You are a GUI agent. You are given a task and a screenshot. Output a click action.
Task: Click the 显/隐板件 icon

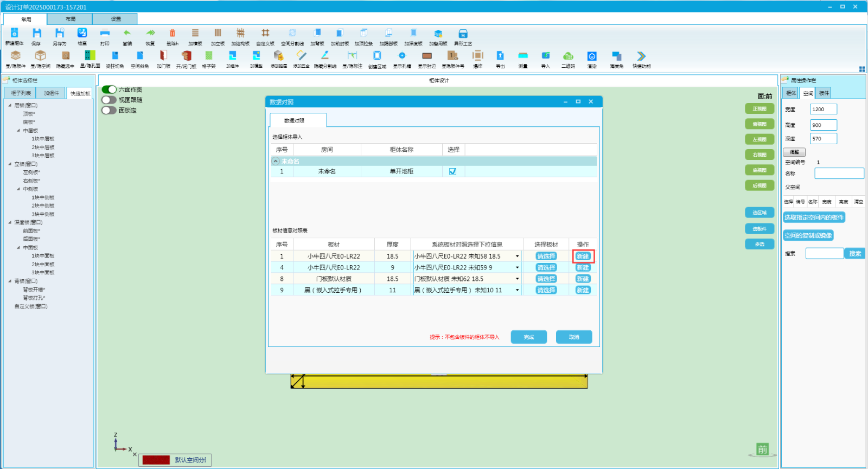click(x=16, y=56)
